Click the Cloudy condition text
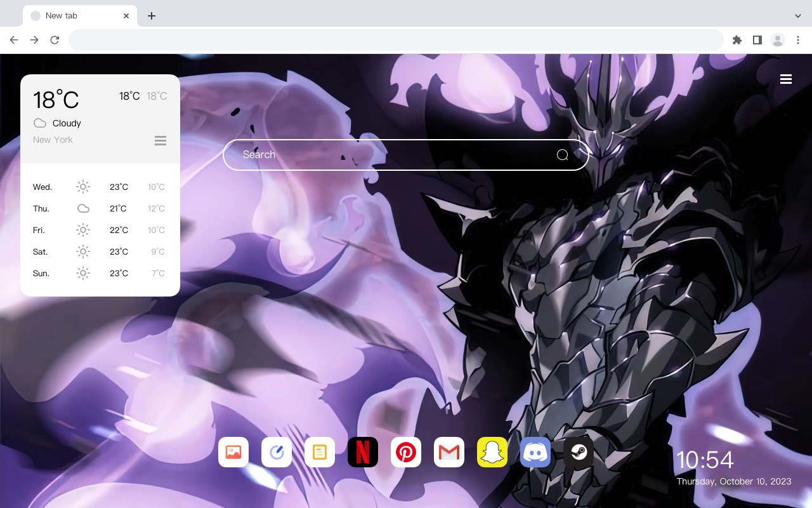Screen dimensions: 812x508 tap(67, 123)
